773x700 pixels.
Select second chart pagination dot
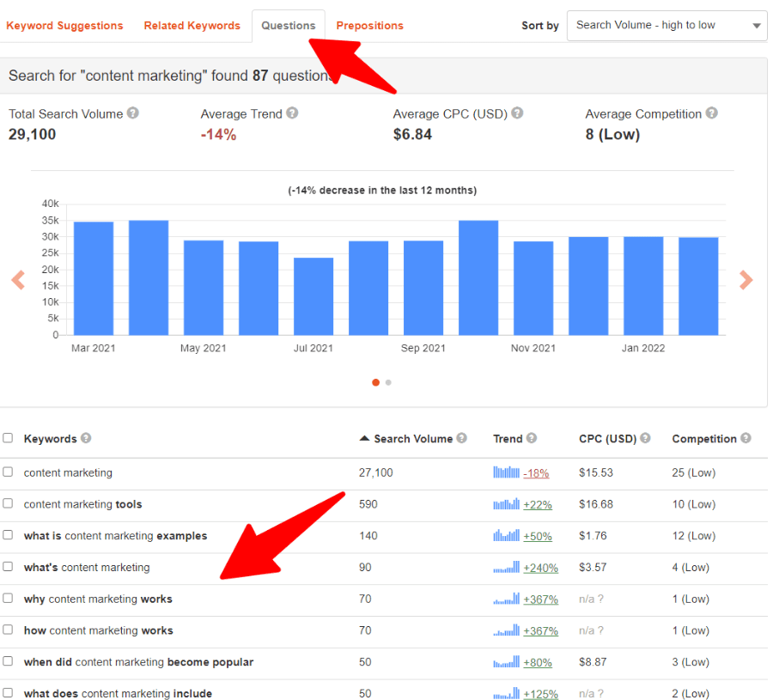[388, 382]
